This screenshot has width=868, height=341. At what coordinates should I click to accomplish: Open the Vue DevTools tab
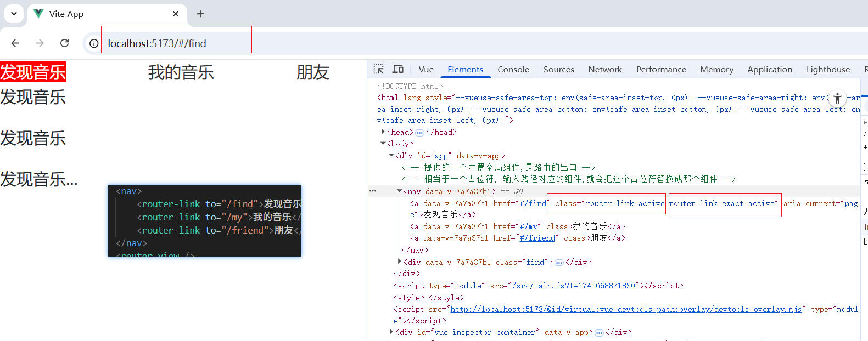point(426,69)
